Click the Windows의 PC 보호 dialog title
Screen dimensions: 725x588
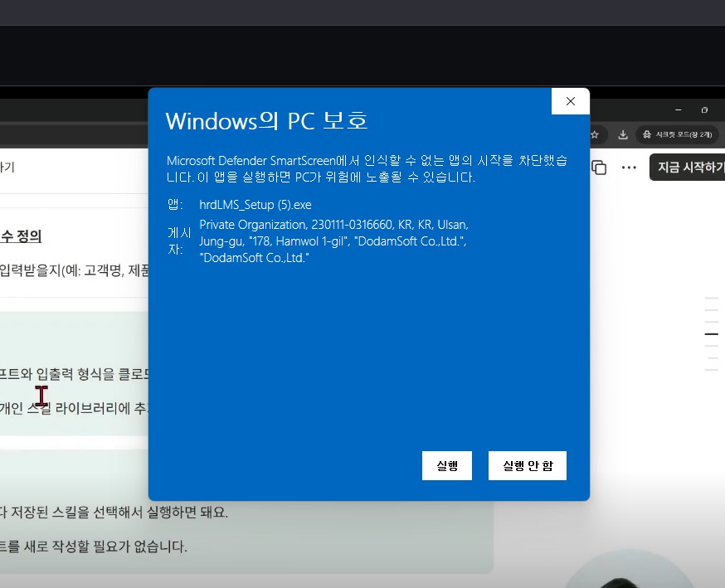[x=266, y=121]
